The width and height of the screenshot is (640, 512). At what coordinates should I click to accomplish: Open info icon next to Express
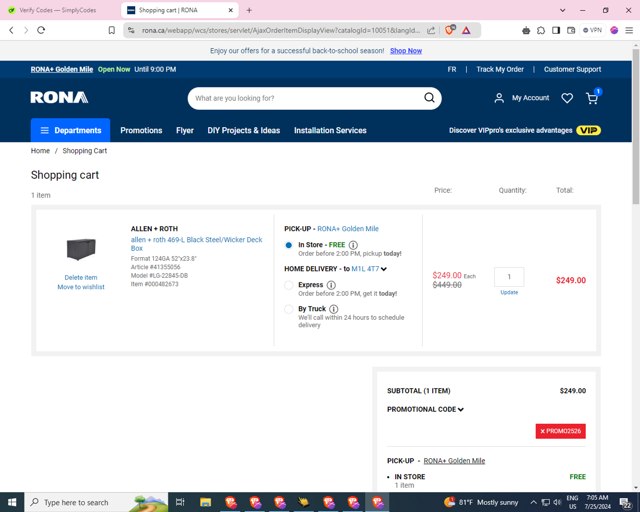[x=331, y=285]
